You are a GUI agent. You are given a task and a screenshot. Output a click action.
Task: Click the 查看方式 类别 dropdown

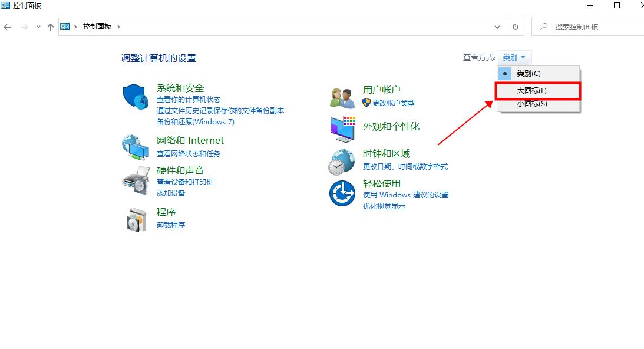(514, 58)
